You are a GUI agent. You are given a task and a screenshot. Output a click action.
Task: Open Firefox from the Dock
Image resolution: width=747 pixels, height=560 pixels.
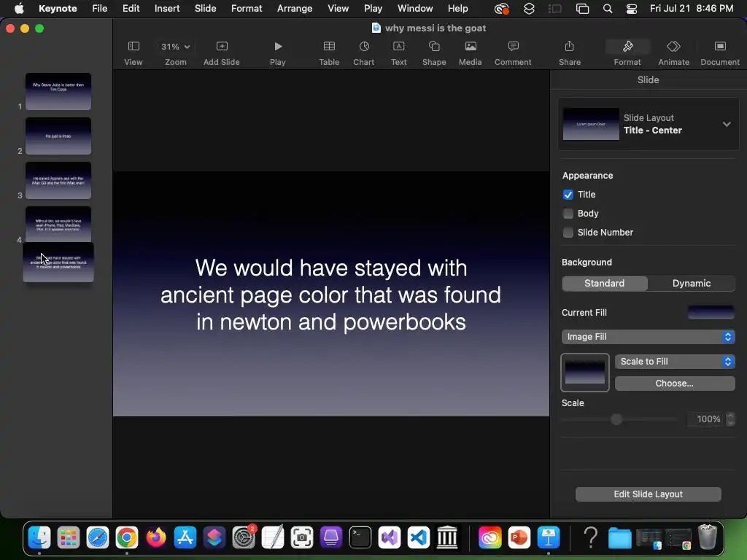156,537
